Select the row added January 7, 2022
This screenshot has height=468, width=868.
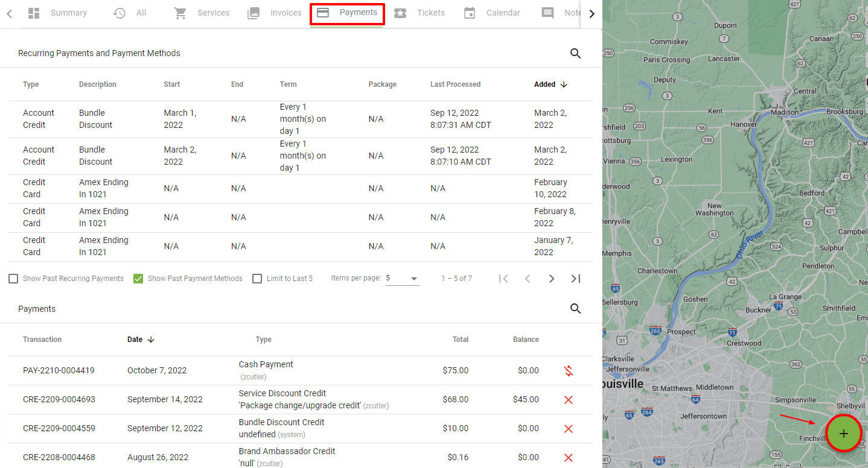(x=301, y=247)
